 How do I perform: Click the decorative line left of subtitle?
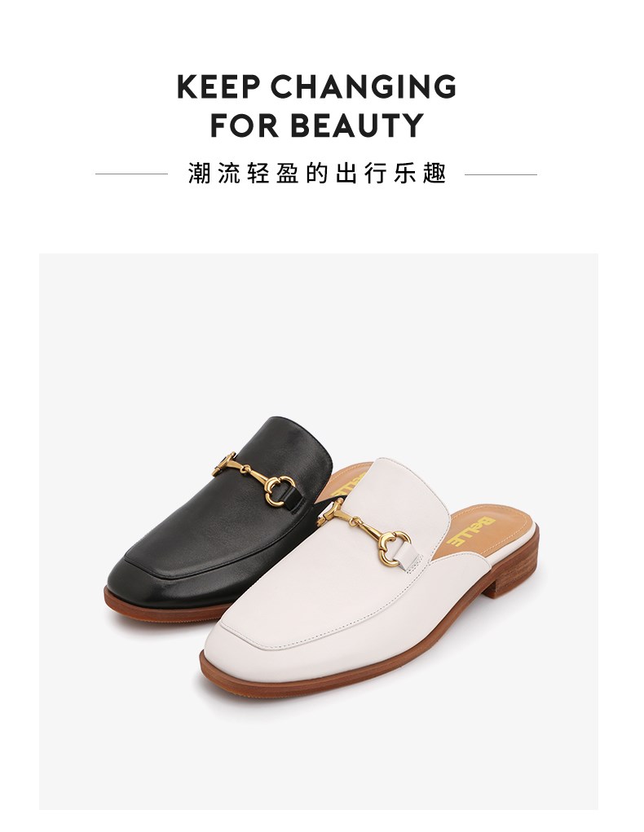[132, 174]
